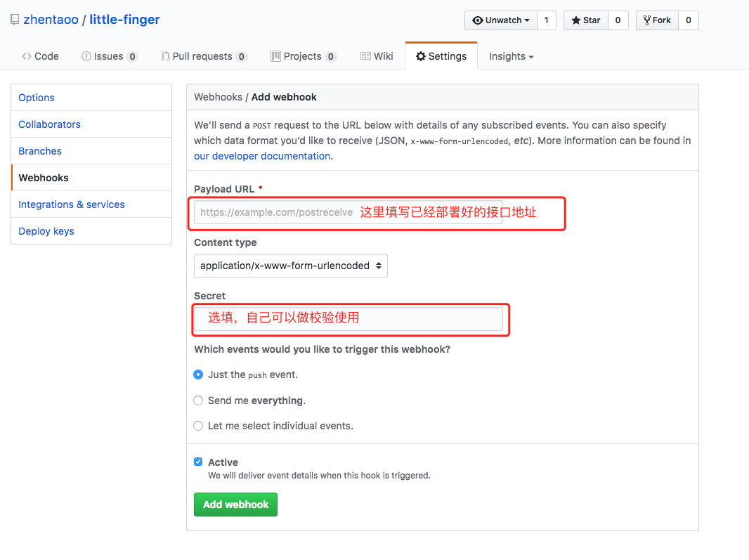Focus the Payload URL input field
Viewport: 749px width, 560px height.
pyautogui.click(x=349, y=212)
